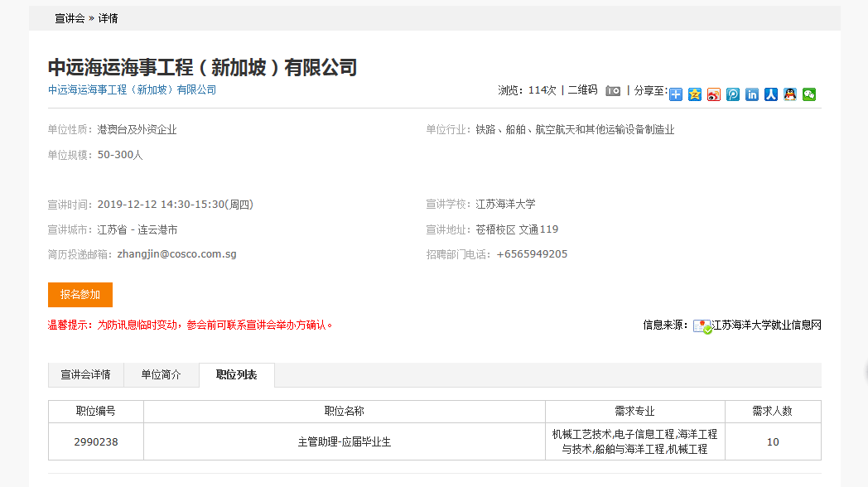The width and height of the screenshot is (868, 487).
Task: Click the 需求人数 column header
Action: pyautogui.click(x=773, y=411)
